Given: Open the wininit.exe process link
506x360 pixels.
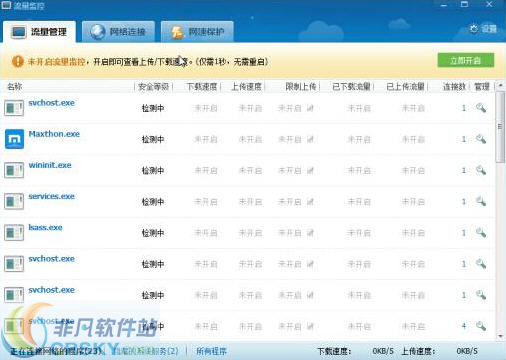Looking at the screenshot, I should 50,165.
